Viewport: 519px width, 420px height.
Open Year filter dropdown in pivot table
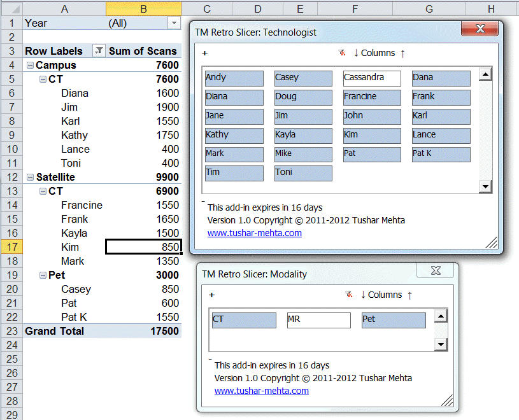174,23
